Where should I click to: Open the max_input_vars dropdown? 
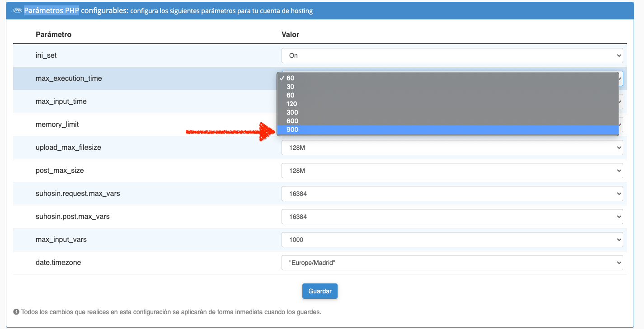click(452, 240)
